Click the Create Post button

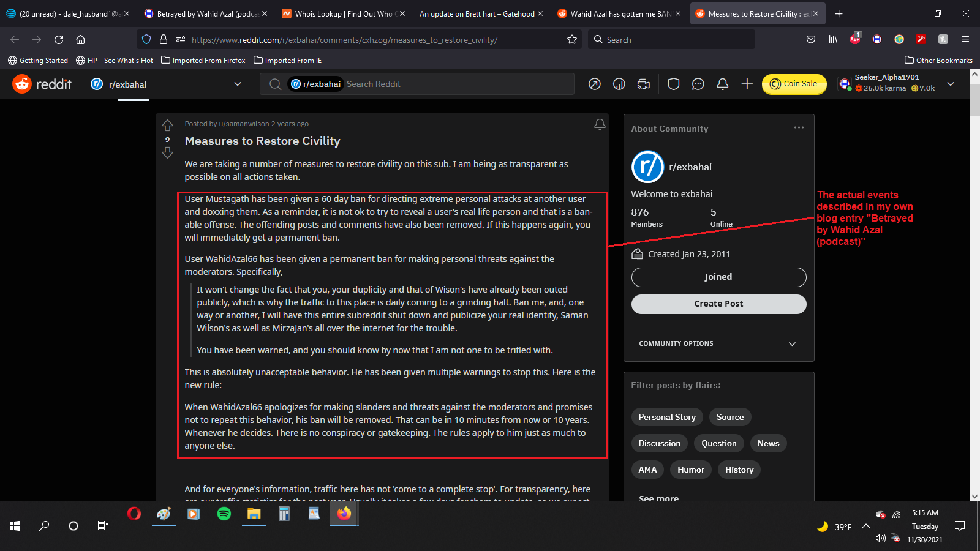[x=718, y=304]
